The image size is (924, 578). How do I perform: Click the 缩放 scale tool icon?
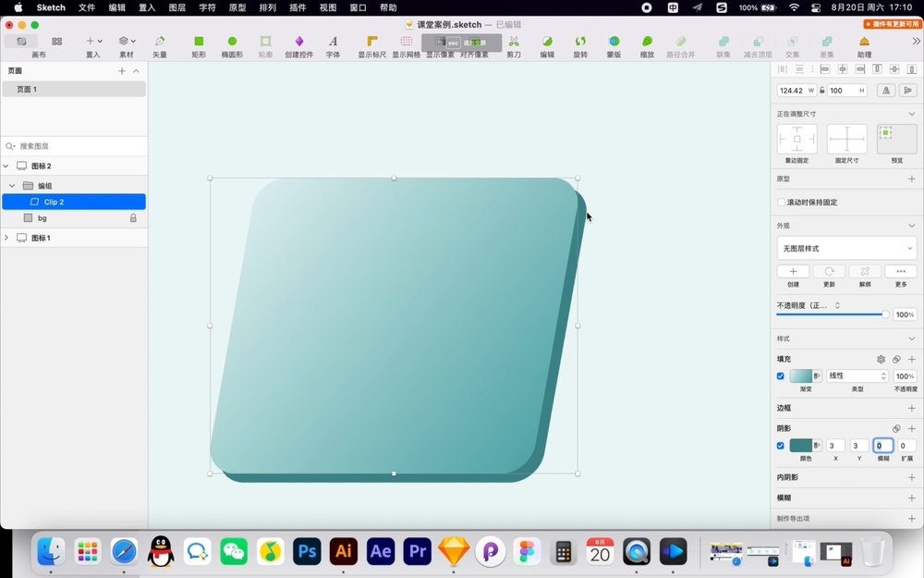coord(647,42)
